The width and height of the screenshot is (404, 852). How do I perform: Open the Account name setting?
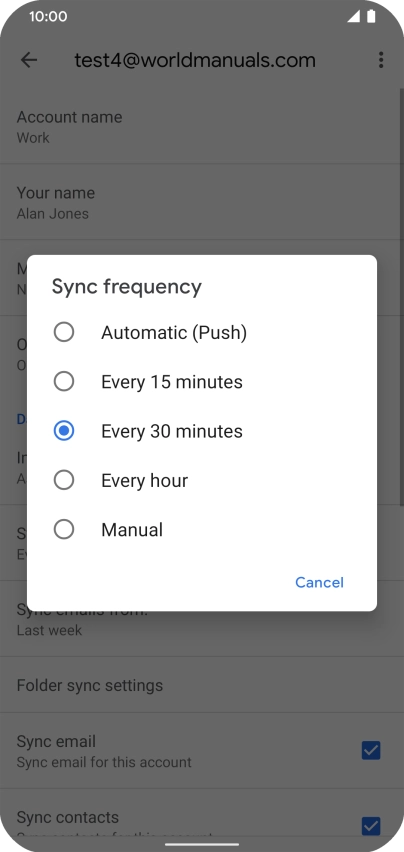202,127
